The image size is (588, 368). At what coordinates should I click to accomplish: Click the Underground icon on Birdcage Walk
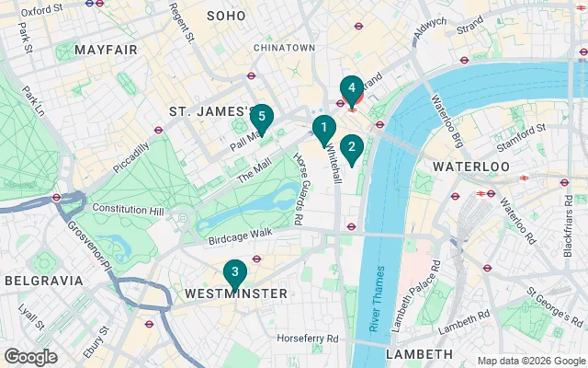[256, 259]
